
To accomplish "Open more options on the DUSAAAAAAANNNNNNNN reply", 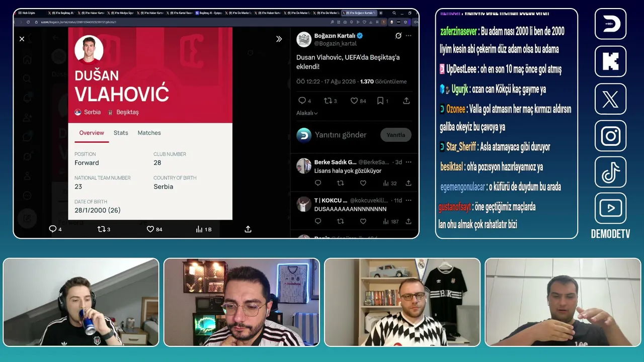I will tap(409, 200).
